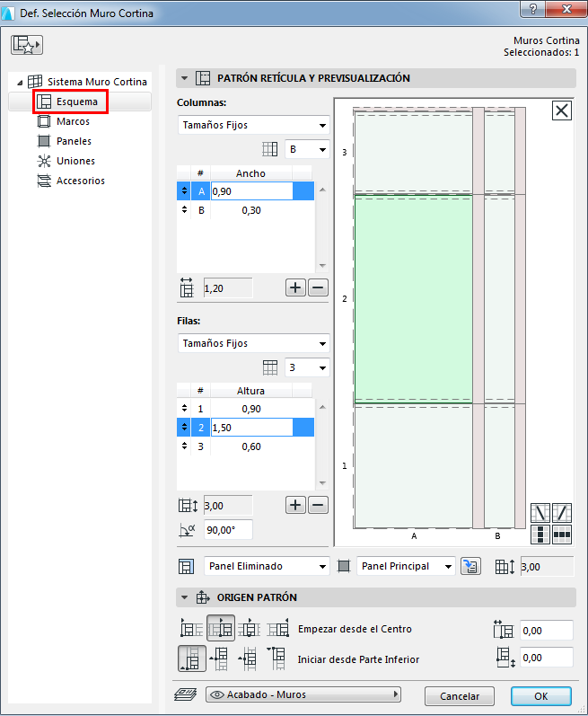
Task: Collapse the Sistema Muro Cortina tree node
Action: [20, 83]
